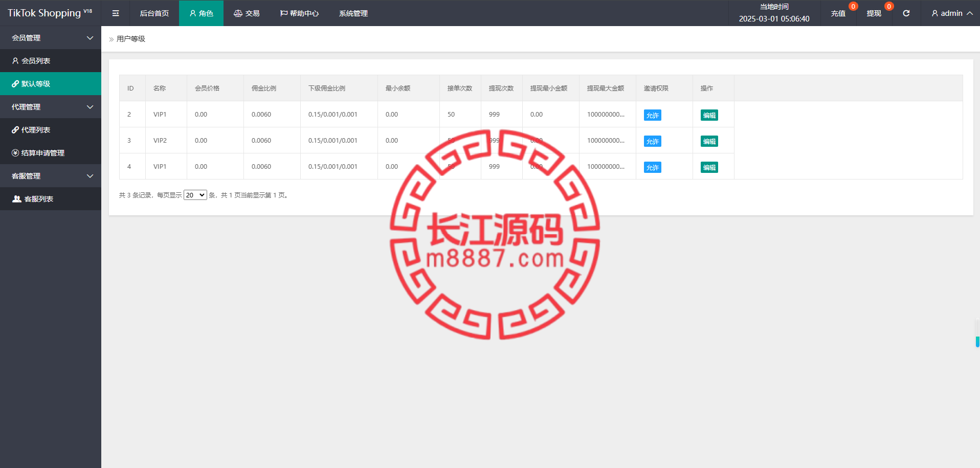The height and width of the screenshot is (468, 980).
Task: Click the 充值 recharge notification badge
Action: [853, 6]
